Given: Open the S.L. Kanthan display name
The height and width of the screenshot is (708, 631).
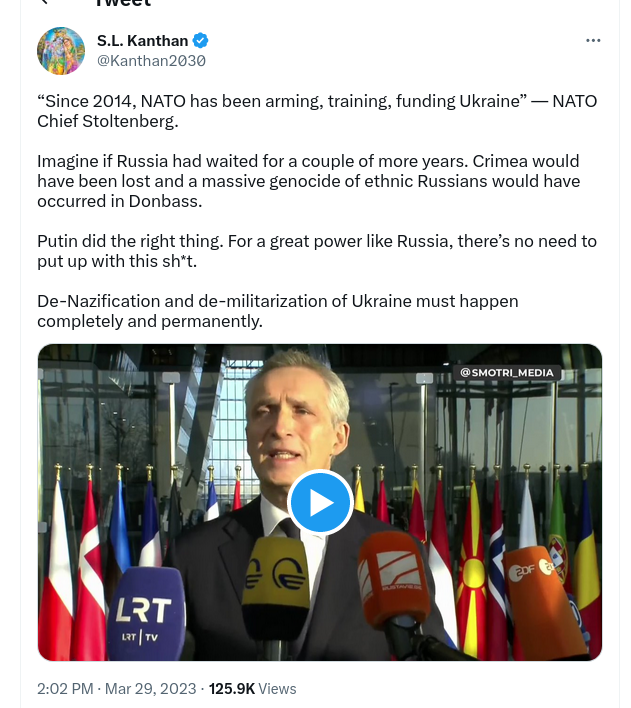Looking at the screenshot, I should point(142,41).
